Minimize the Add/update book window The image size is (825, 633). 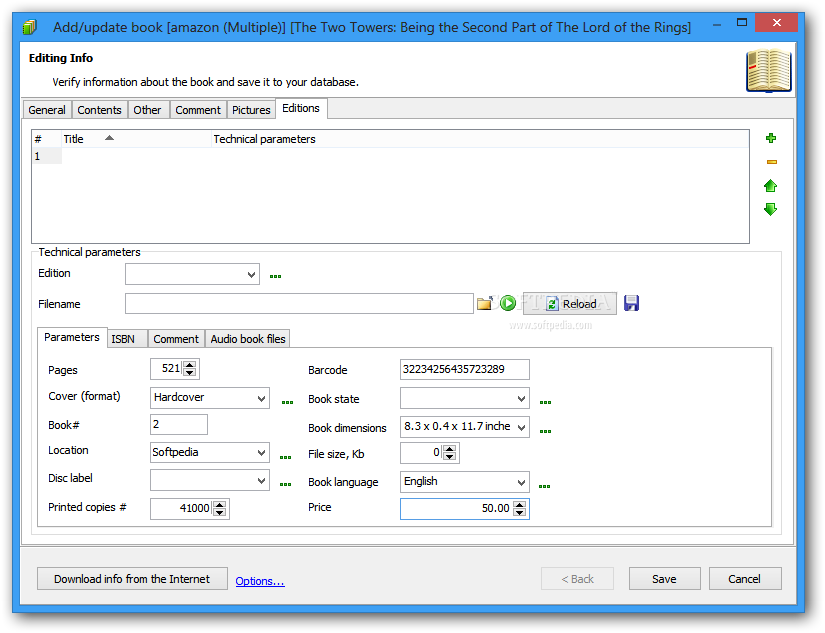717,24
